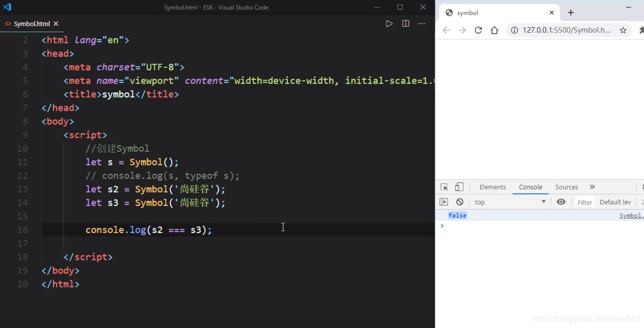Open a new browser tab

coord(571,13)
